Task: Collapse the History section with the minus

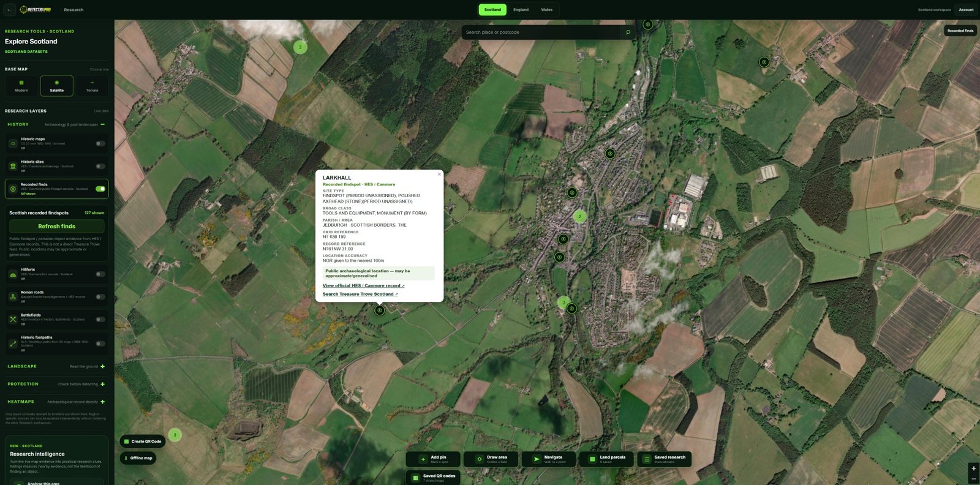Action: pyautogui.click(x=102, y=124)
